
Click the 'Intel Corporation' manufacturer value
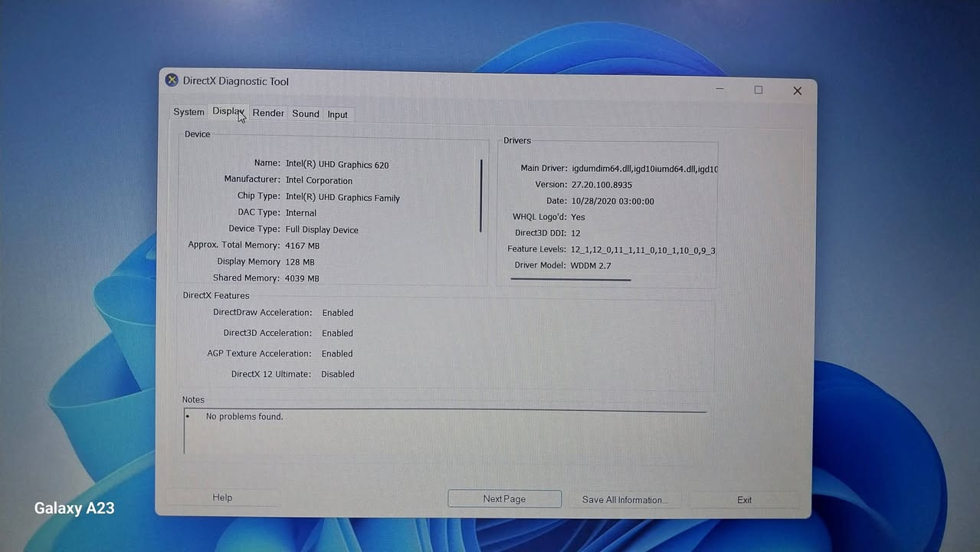pyautogui.click(x=319, y=181)
